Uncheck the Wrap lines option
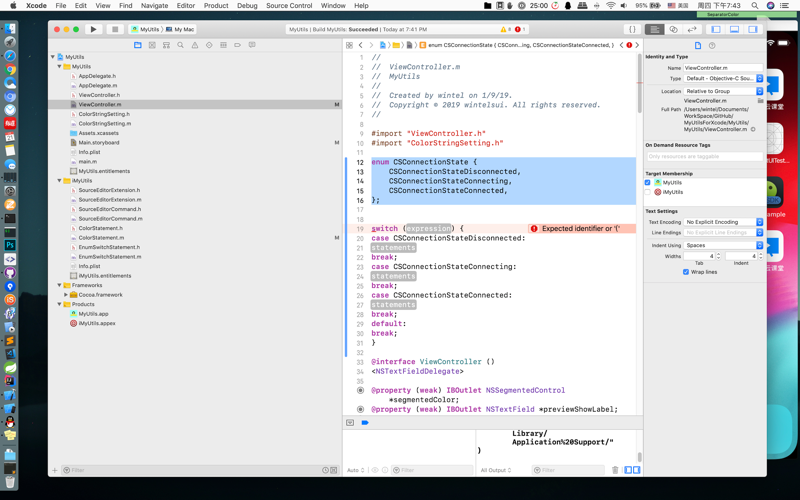 (x=686, y=272)
